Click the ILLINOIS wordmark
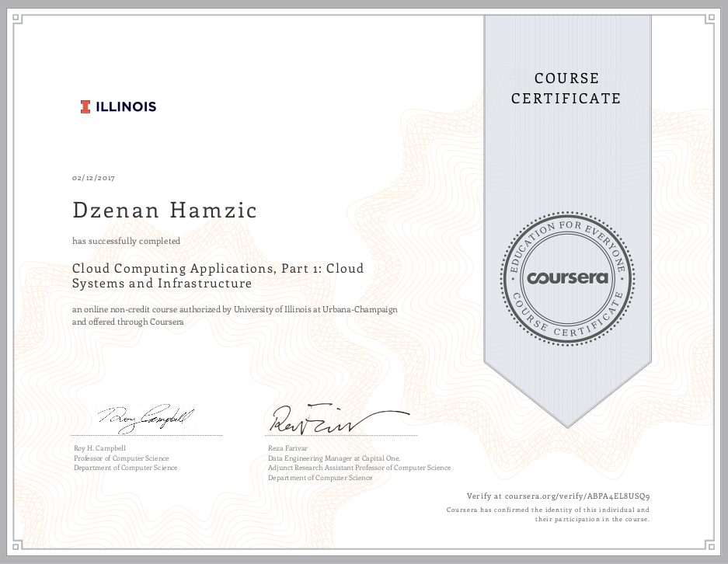This screenshot has width=728, height=564. [x=126, y=106]
